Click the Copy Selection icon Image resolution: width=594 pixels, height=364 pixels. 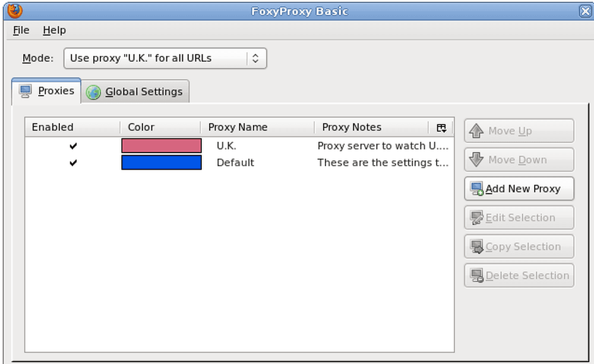(477, 246)
